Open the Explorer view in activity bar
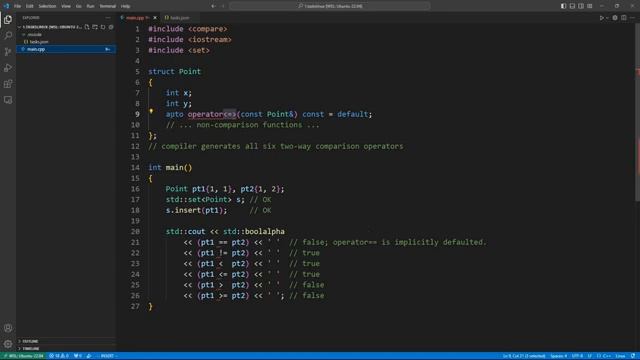The image size is (640, 360). click(8, 19)
